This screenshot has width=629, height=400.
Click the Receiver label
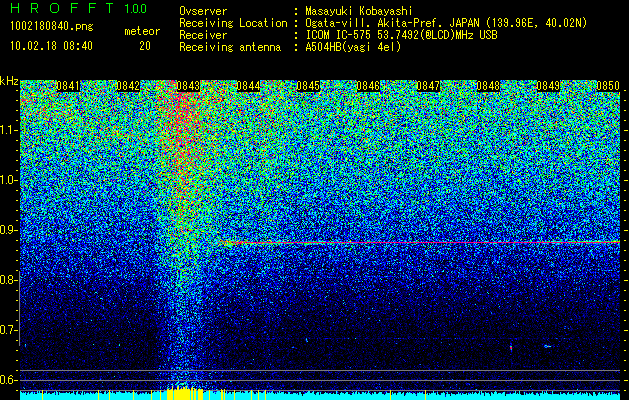coord(203,35)
